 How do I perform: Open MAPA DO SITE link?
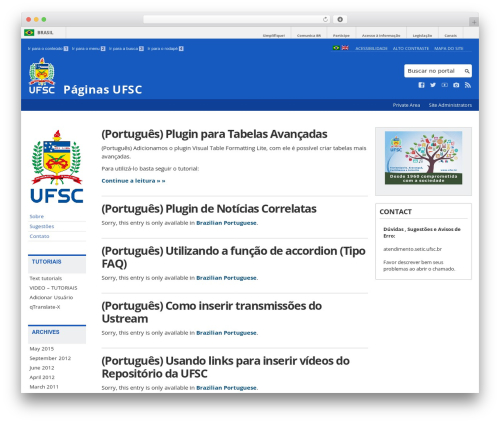tap(448, 49)
